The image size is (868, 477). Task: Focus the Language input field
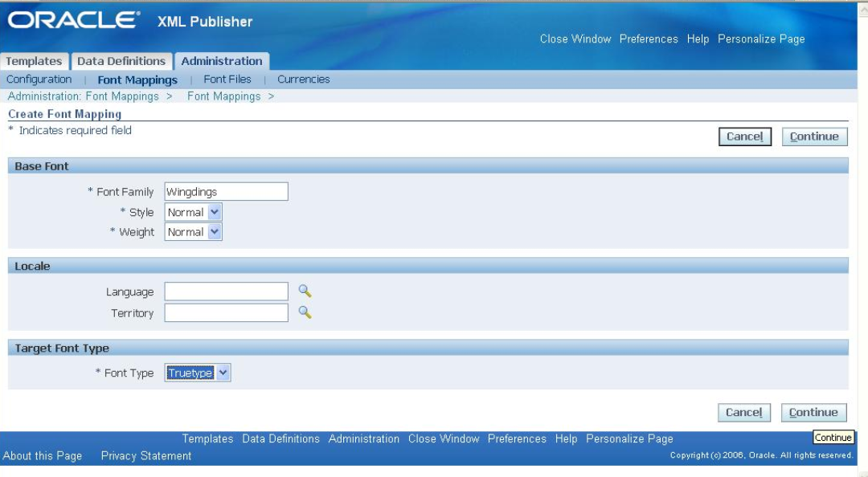pyautogui.click(x=227, y=291)
